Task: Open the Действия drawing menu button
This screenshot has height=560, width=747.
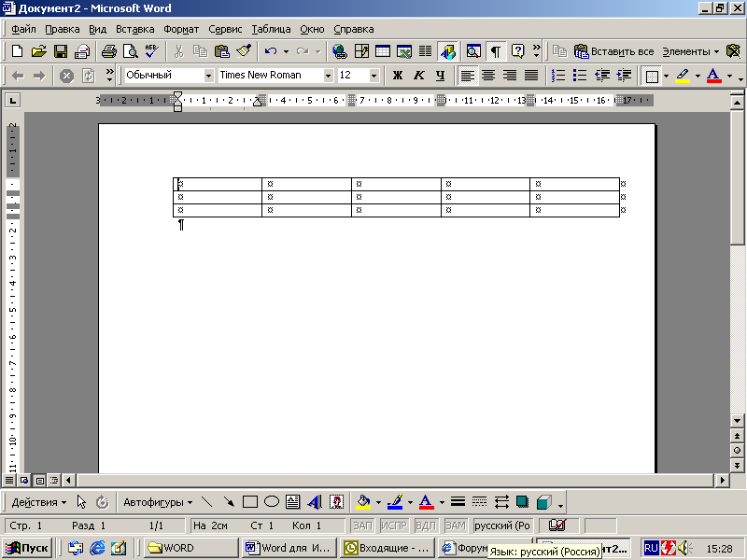Action: 38,502
